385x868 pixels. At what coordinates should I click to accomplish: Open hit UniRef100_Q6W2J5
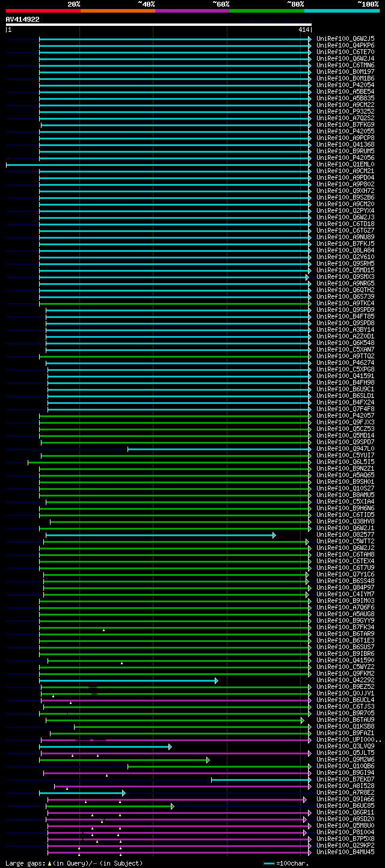(345, 38)
